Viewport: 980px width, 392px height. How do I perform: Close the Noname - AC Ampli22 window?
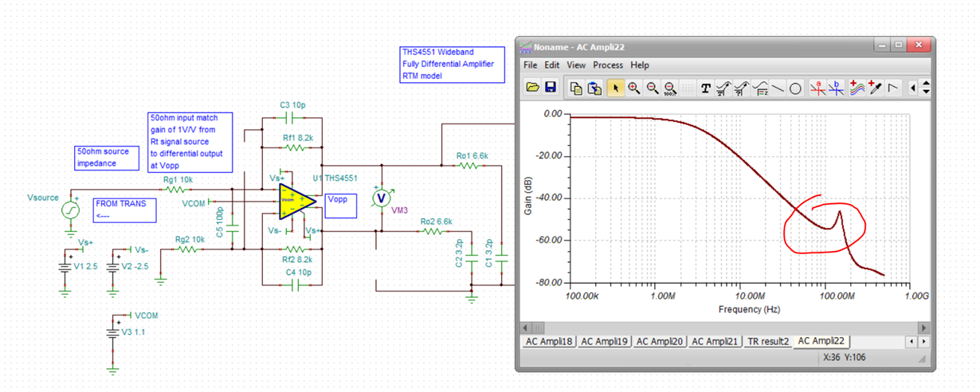click(919, 45)
